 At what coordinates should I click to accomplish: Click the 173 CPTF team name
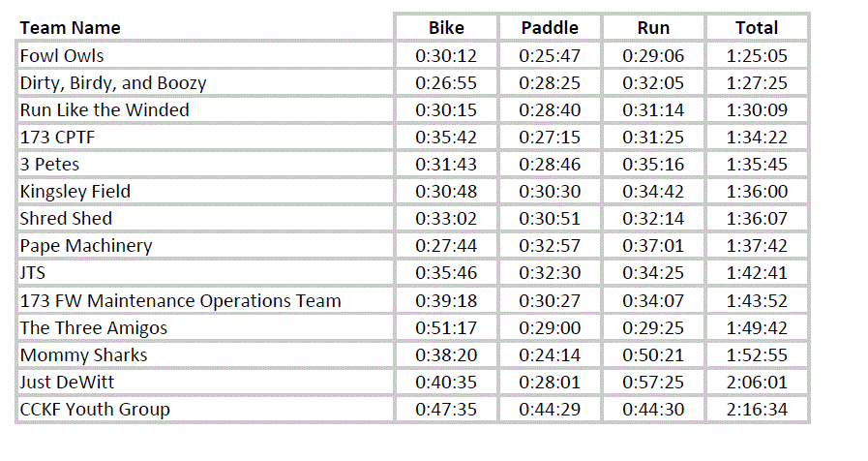[58, 137]
